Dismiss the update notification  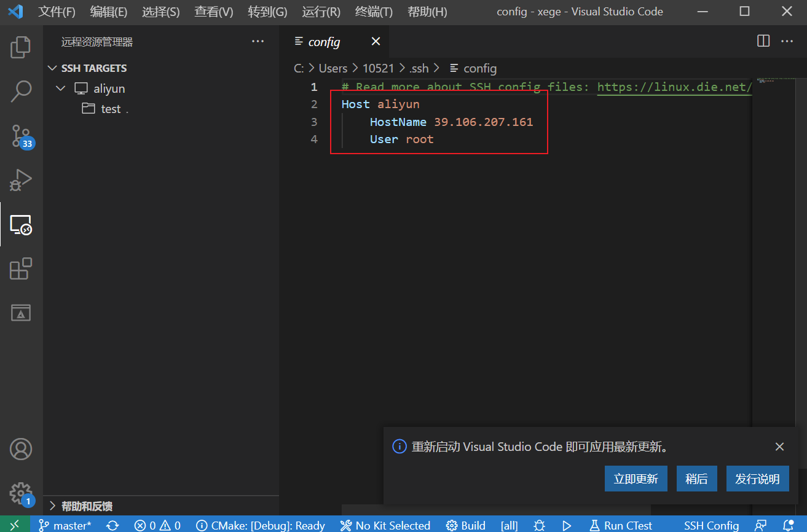pos(779,447)
